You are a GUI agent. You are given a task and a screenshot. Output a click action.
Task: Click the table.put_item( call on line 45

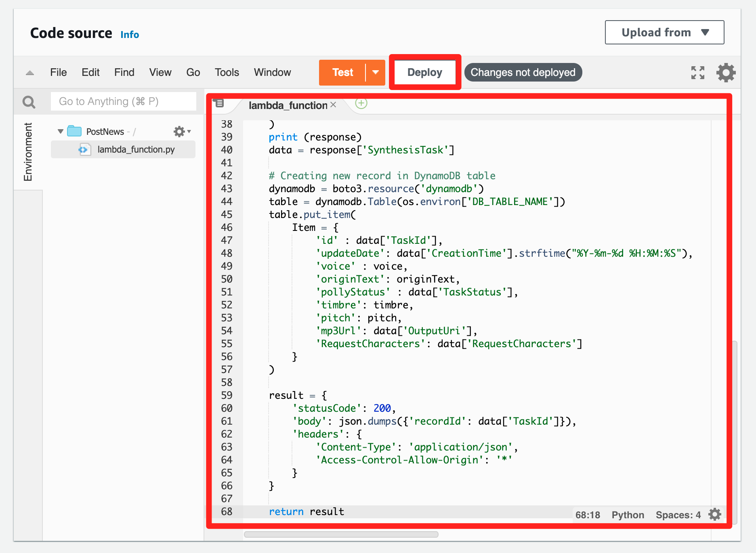(x=312, y=214)
